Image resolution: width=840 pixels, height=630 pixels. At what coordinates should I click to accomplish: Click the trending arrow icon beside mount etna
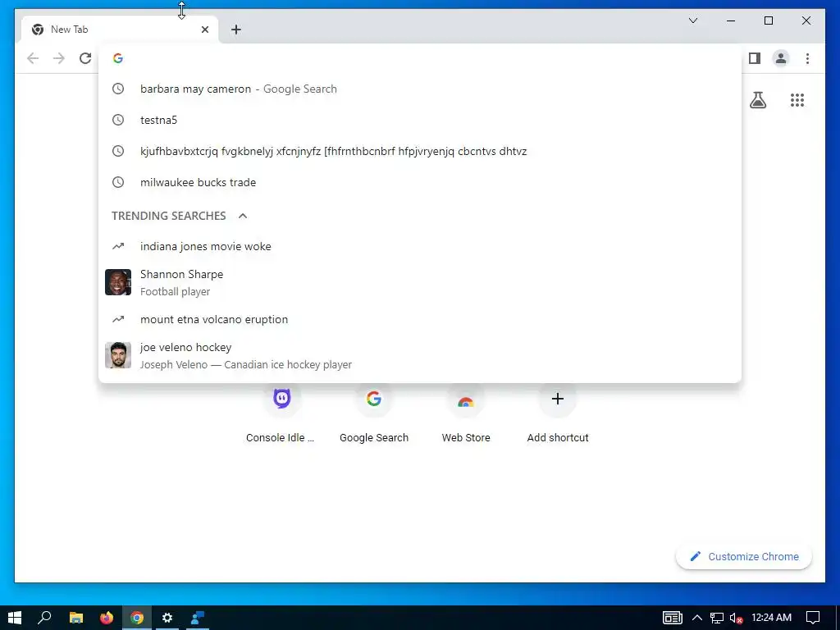pyautogui.click(x=118, y=319)
